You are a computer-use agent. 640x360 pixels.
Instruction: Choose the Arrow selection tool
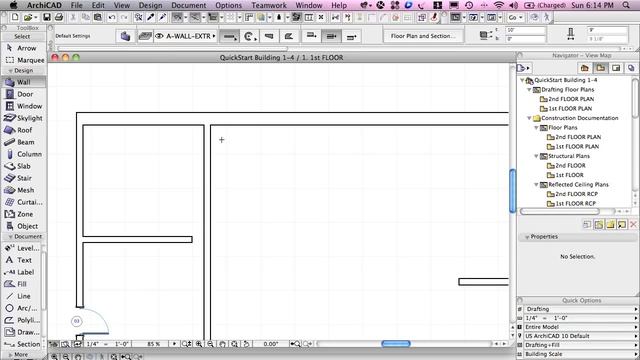[x=23, y=48]
